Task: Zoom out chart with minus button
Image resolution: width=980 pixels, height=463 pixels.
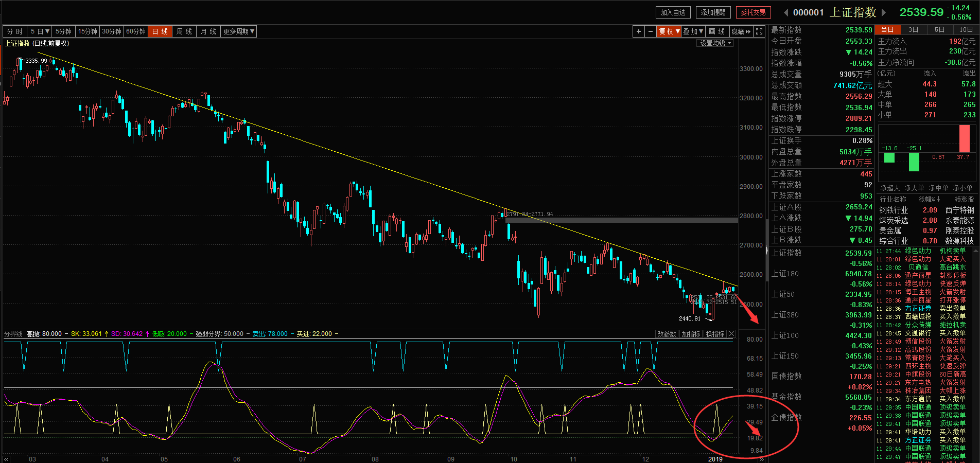Action: [x=650, y=31]
